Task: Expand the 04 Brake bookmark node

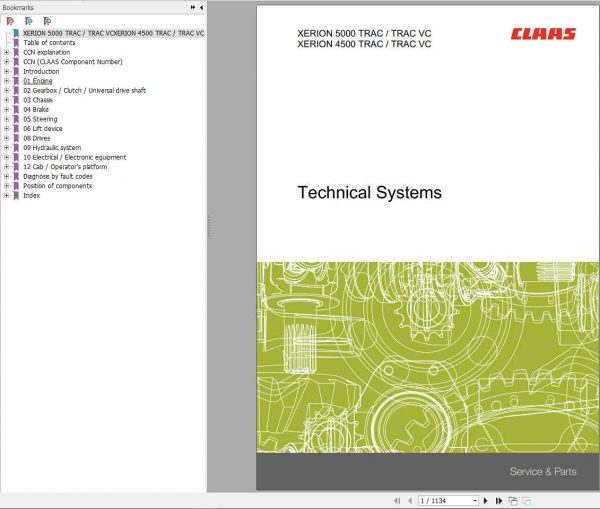Action: pos(7,109)
